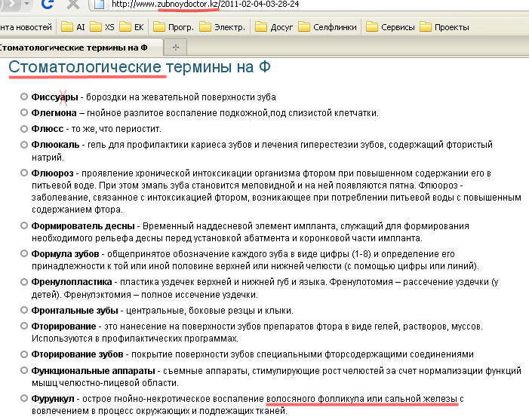Click the Стоматологические термины на Ф heading
529x420 pixels.
coord(140,67)
